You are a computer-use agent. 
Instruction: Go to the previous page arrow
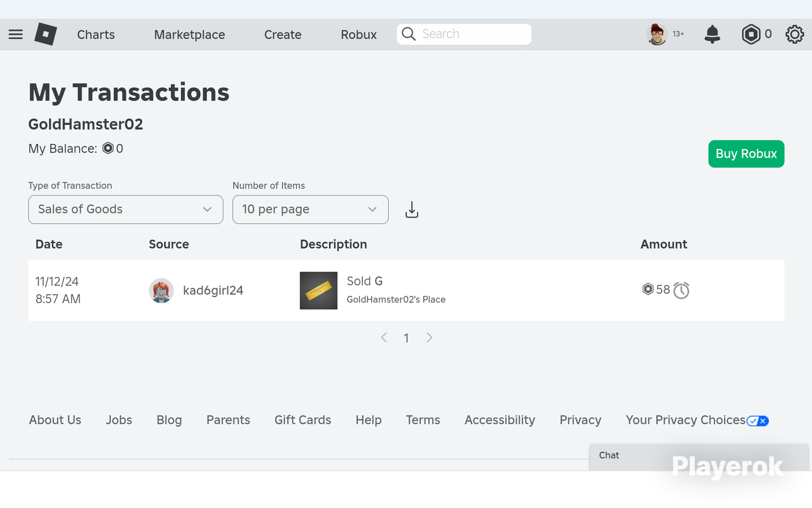pos(384,337)
